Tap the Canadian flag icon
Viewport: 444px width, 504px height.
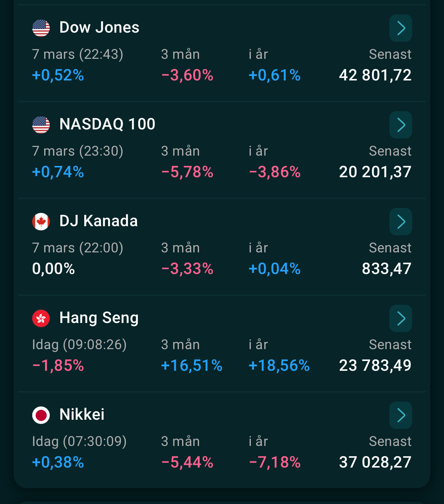tap(41, 222)
